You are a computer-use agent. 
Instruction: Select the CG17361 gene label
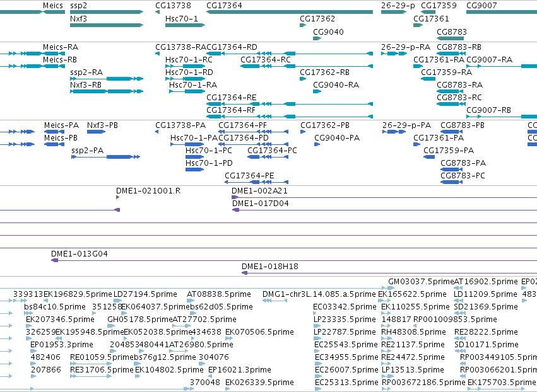(x=431, y=18)
